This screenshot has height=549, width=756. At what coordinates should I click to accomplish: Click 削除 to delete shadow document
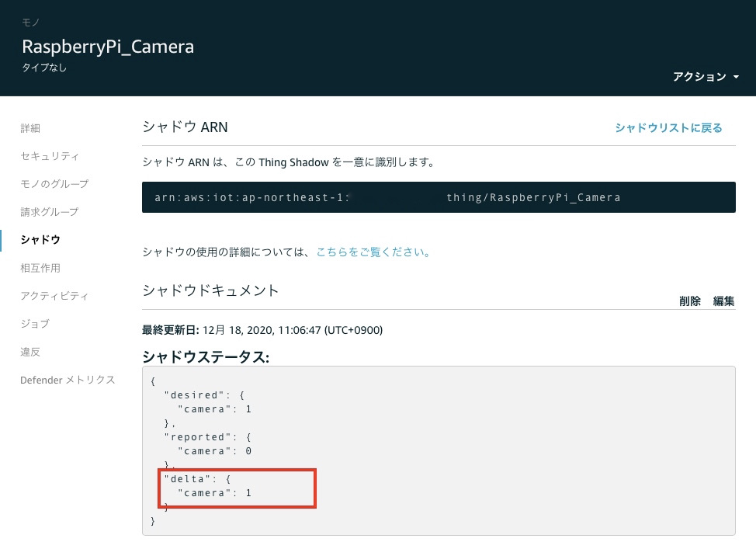[x=690, y=301]
